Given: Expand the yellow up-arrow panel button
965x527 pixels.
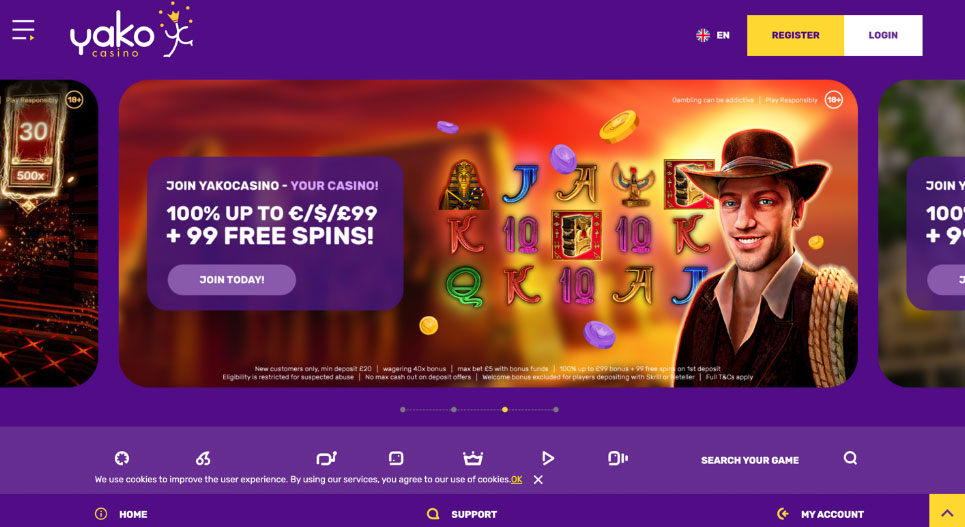Looking at the screenshot, I should click(x=947, y=511).
